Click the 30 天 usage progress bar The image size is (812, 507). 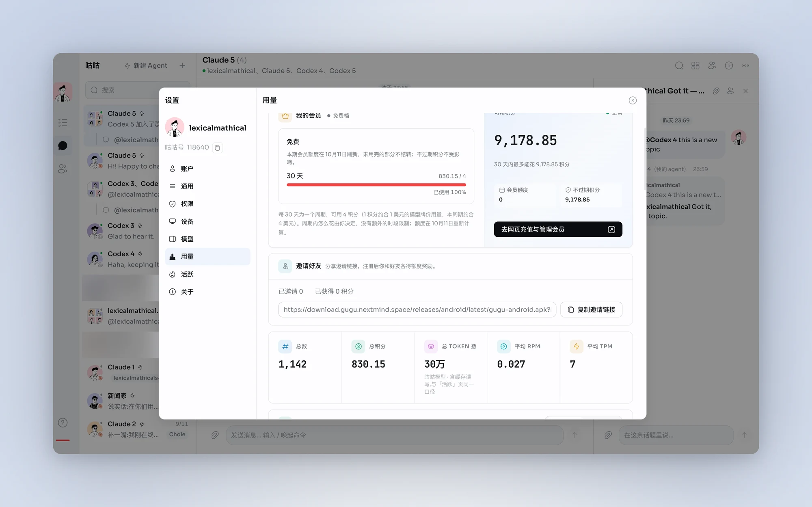(x=376, y=184)
